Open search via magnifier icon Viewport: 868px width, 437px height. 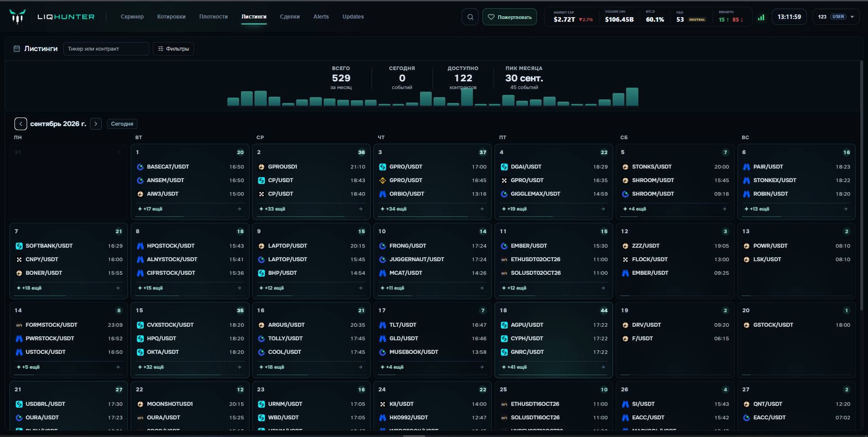click(x=470, y=17)
